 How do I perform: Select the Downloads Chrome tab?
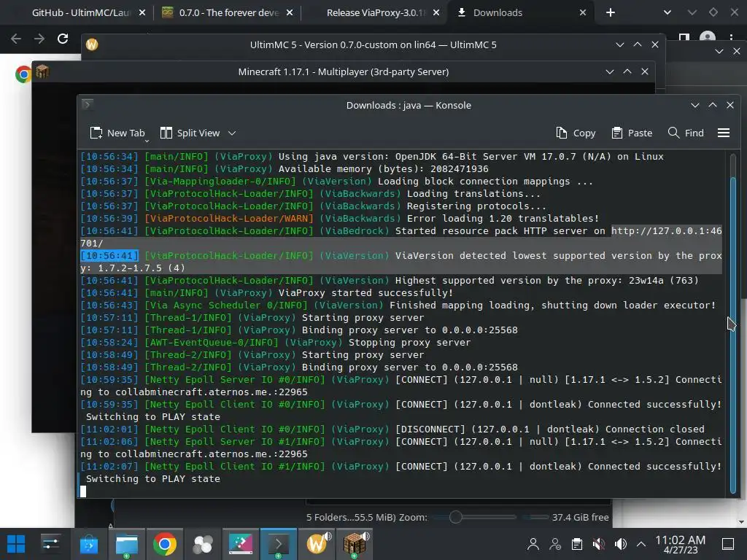point(498,13)
